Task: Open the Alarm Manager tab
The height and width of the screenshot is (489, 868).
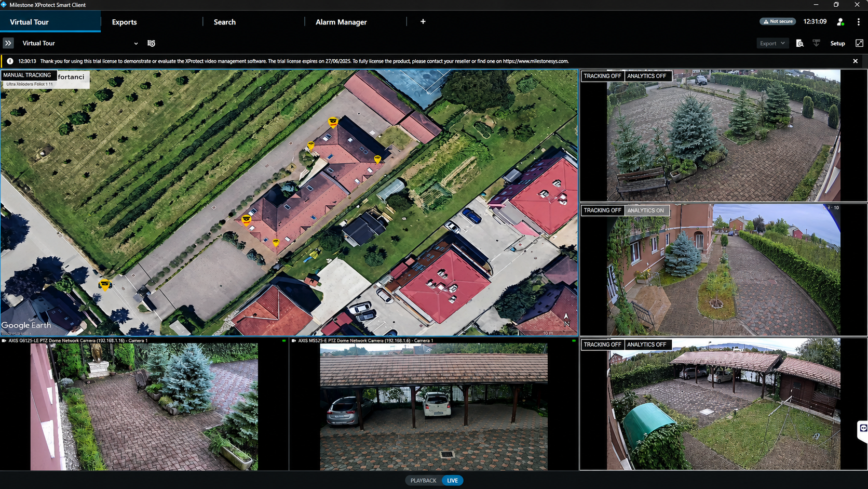Action: [341, 22]
